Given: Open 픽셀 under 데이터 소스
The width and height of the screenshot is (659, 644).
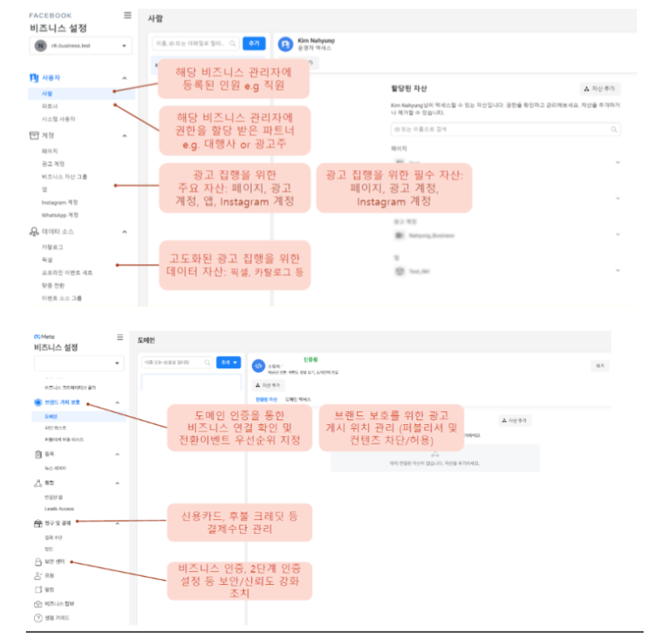Looking at the screenshot, I should tap(47, 260).
